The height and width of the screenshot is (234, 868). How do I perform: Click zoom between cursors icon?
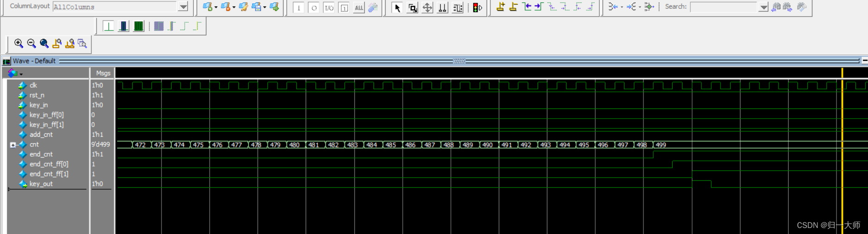click(70, 43)
